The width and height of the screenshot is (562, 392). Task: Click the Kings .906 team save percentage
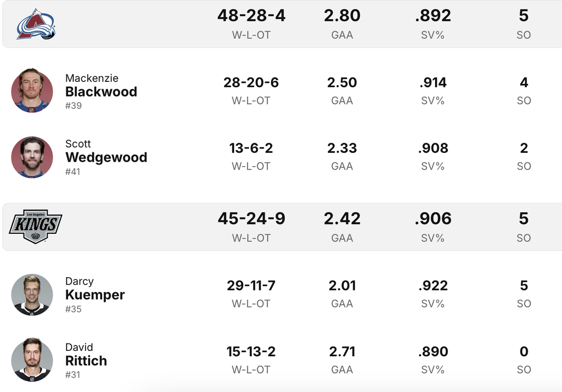(x=433, y=219)
